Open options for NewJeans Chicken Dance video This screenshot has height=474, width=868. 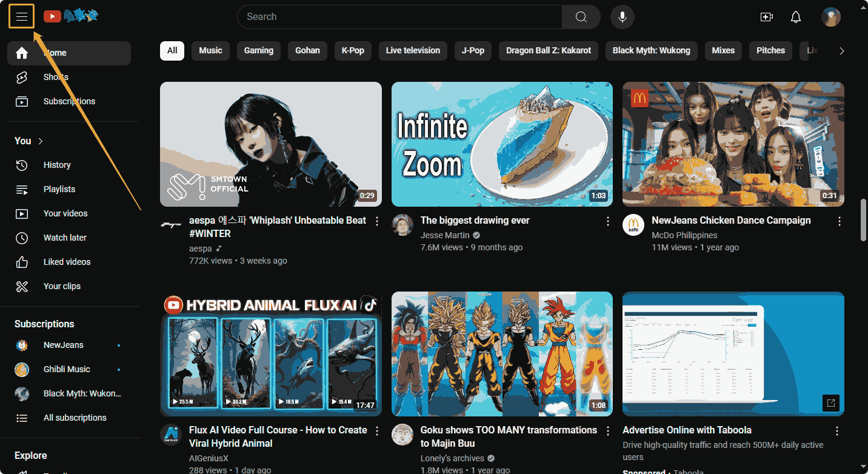tap(840, 221)
